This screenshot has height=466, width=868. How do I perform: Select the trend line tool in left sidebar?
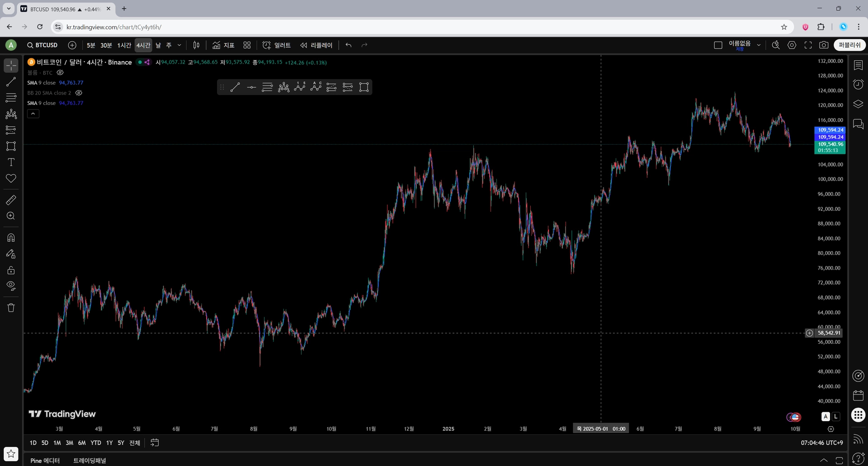11,82
